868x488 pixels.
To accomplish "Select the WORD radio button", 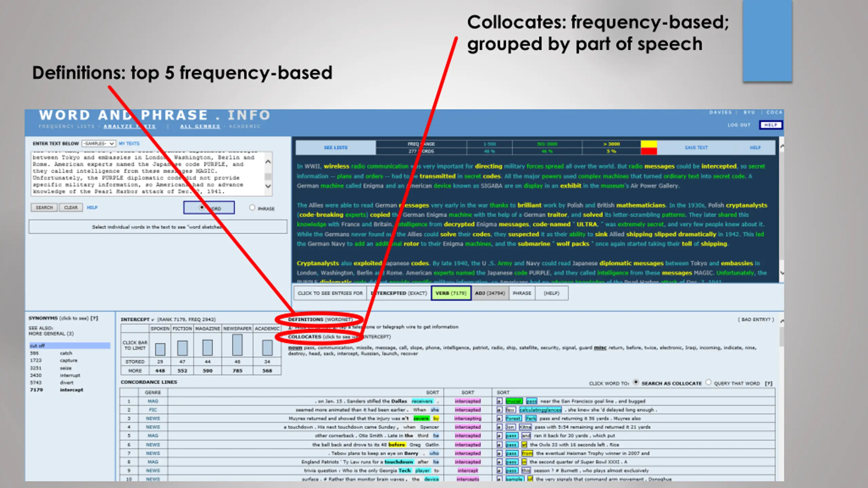I will tap(202, 207).
